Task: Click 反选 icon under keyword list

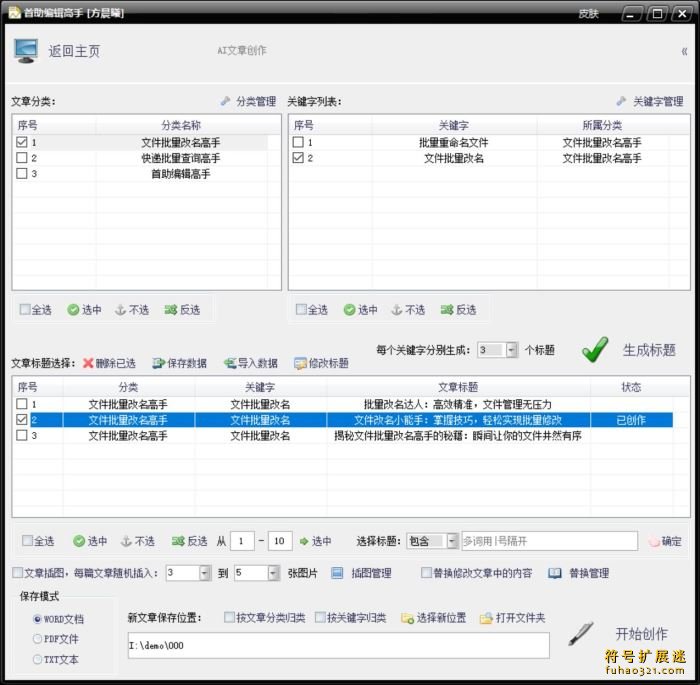Action: 447,309
